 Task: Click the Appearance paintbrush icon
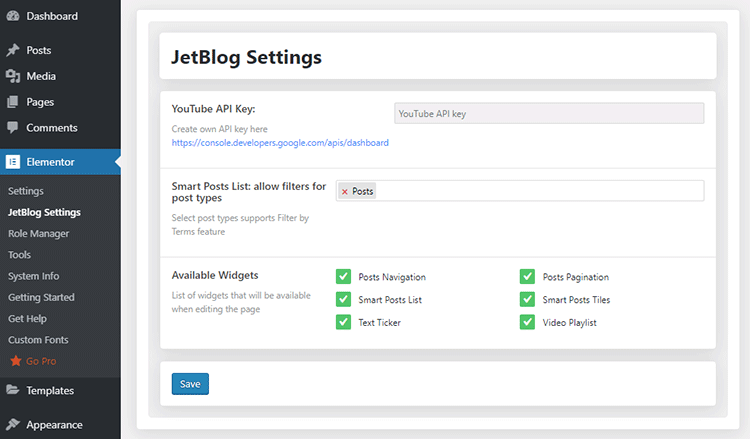13,424
